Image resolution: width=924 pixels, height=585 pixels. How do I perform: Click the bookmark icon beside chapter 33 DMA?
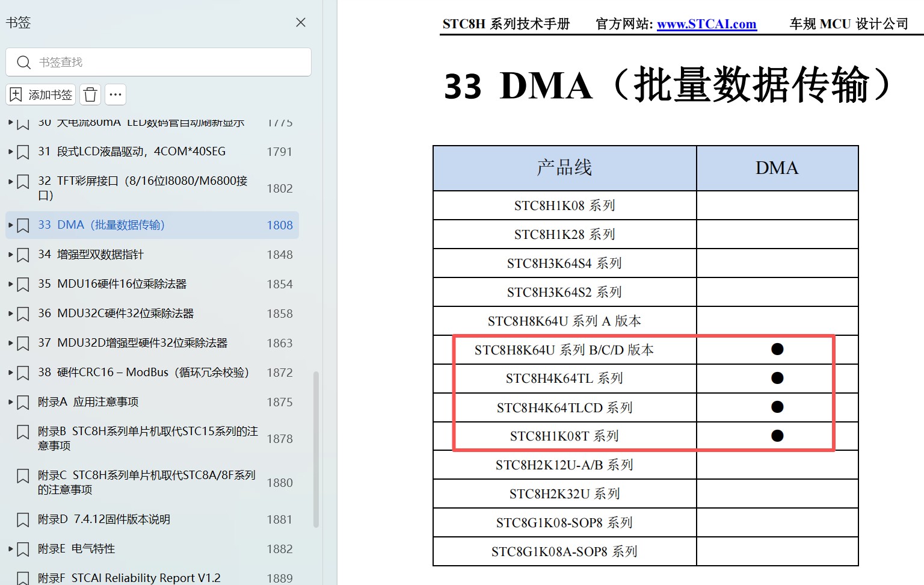pyautogui.click(x=23, y=225)
